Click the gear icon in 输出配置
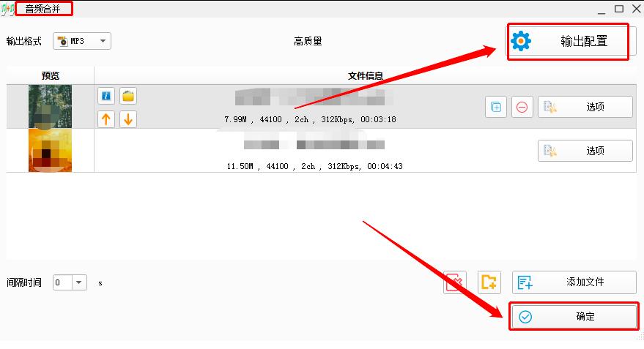The image size is (644, 349). (521, 41)
